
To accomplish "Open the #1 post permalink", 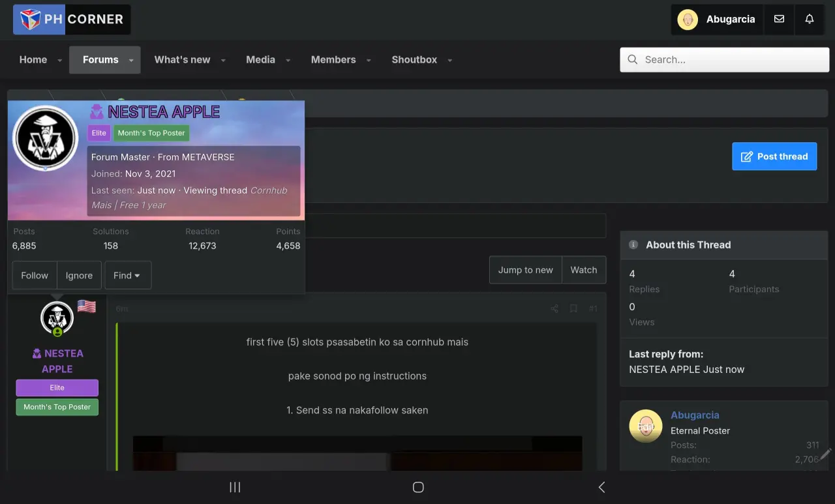I will tap(593, 308).
